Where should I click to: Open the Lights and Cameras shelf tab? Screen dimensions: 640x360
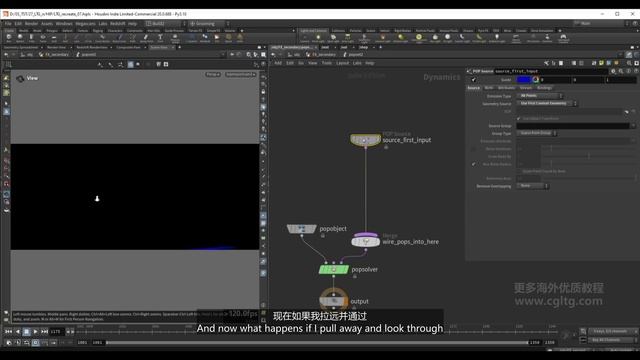[313, 31]
